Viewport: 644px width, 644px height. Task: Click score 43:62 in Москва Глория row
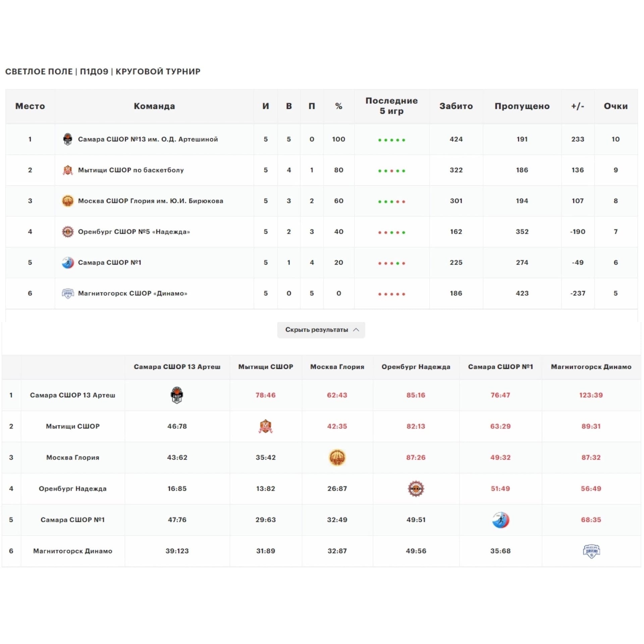177,458
